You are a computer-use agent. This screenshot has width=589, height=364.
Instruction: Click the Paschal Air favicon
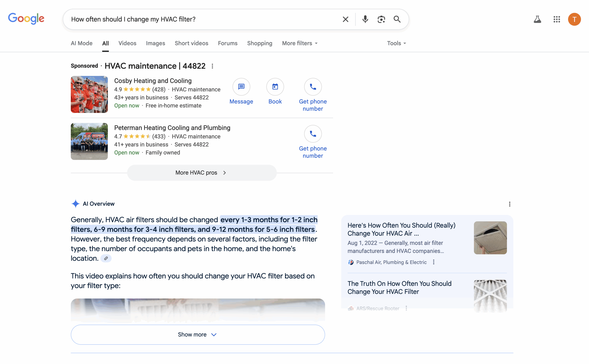click(351, 262)
